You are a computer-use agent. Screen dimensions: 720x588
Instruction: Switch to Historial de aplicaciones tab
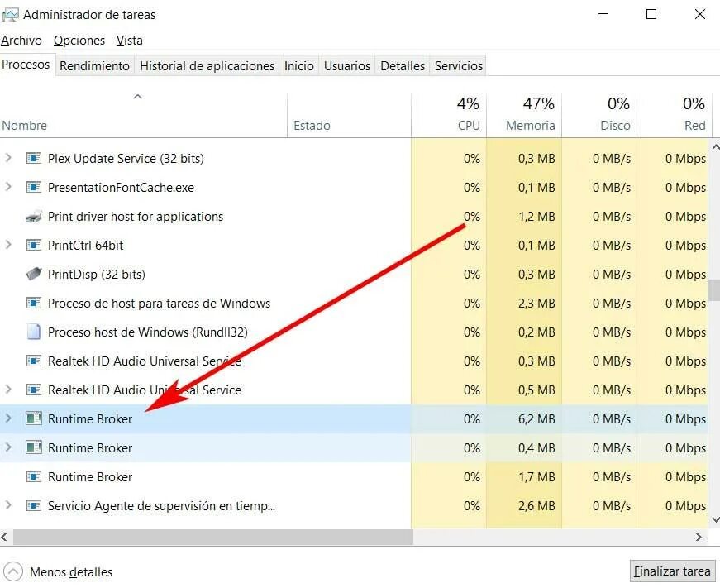(x=207, y=65)
